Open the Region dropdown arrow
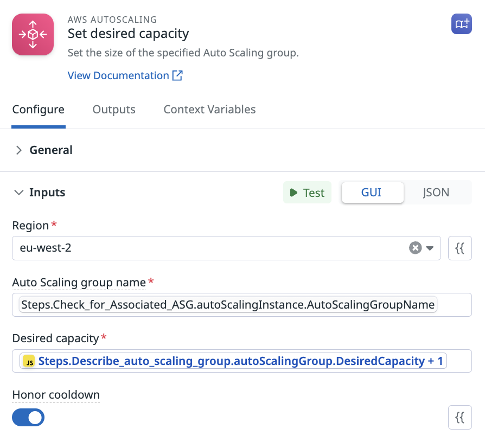485x448 pixels. point(430,248)
